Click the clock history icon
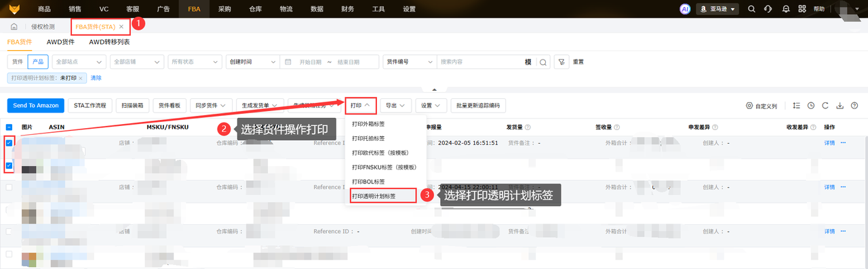 tap(810, 106)
